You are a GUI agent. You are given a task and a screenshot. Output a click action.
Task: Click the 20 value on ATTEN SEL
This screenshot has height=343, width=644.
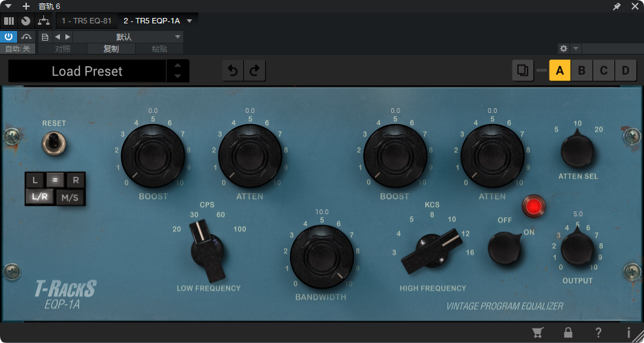(599, 129)
